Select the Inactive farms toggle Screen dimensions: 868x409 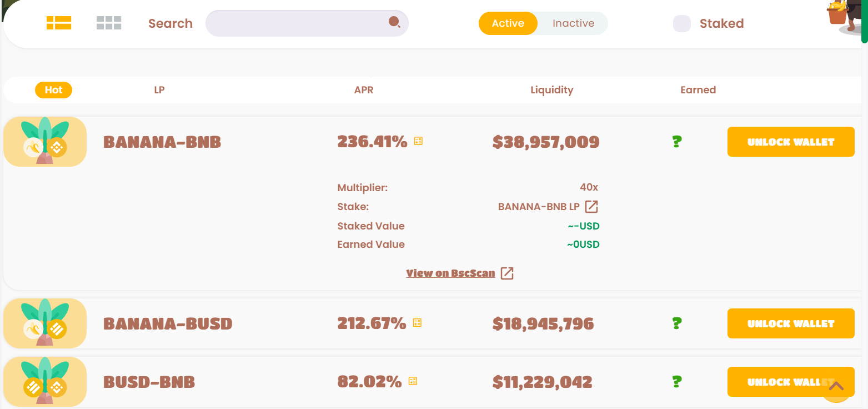[573, 23]
